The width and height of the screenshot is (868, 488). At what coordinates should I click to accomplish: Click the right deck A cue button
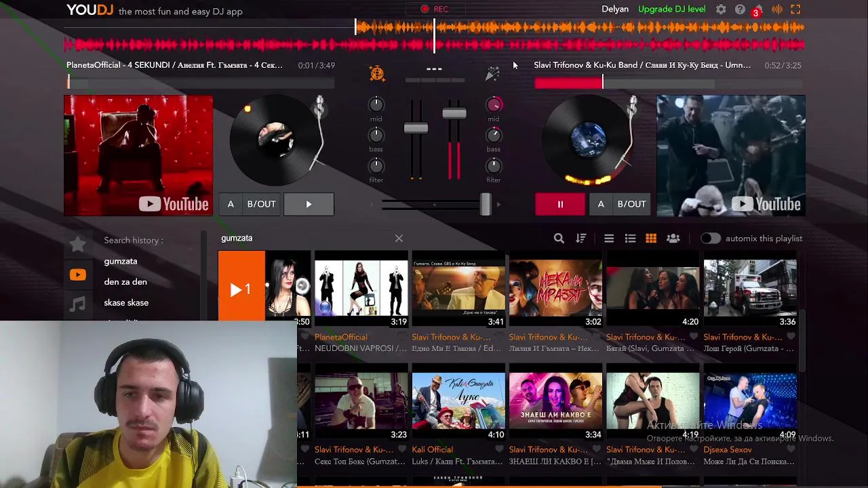point(601,204)
